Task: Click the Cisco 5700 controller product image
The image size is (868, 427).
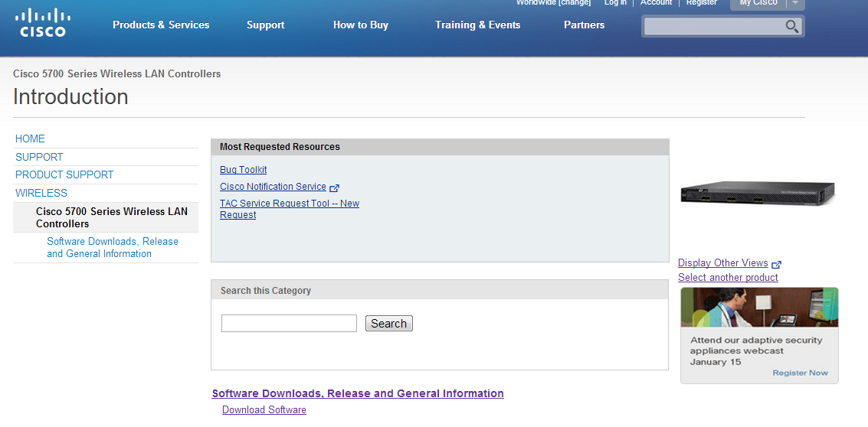Action: (758, 194)
